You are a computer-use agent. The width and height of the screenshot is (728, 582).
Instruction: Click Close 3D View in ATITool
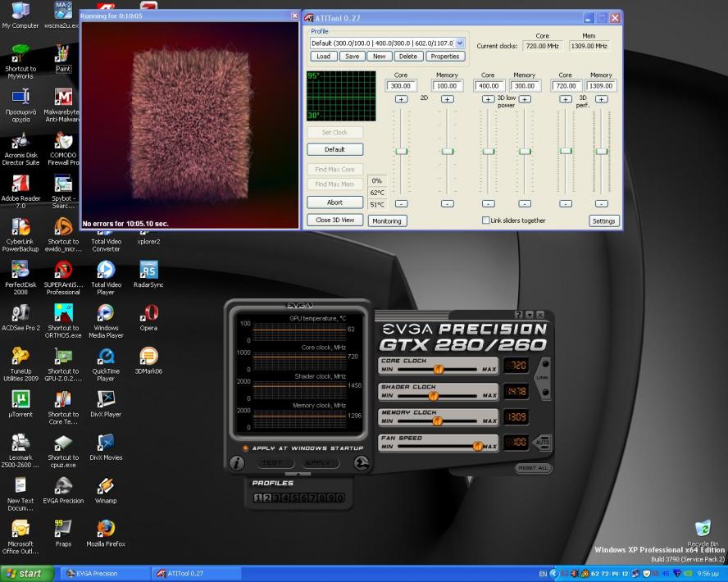point(334,220)
